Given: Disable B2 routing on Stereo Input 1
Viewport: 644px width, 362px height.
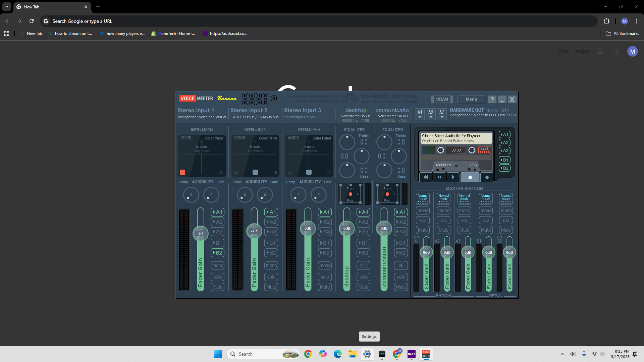Looking at the screenshot, I should [218, 253].
